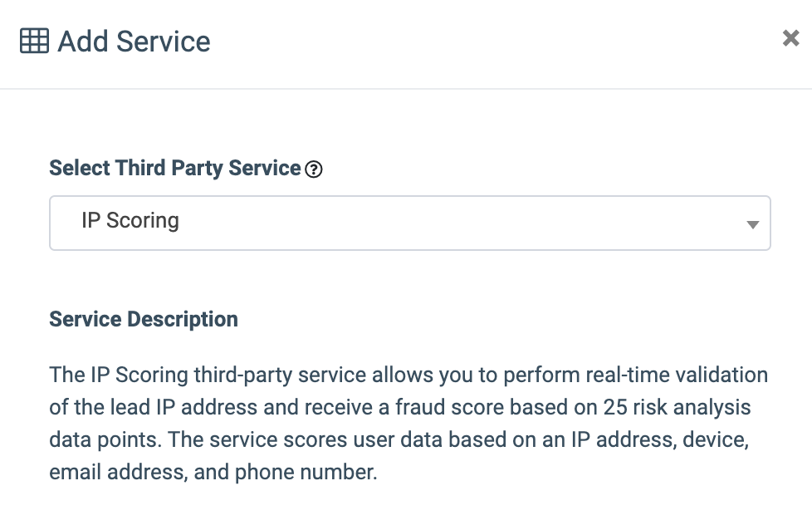Click the description line starting The IP Scoring
Screen dimensions: 812x525
[x=408, y=375]
